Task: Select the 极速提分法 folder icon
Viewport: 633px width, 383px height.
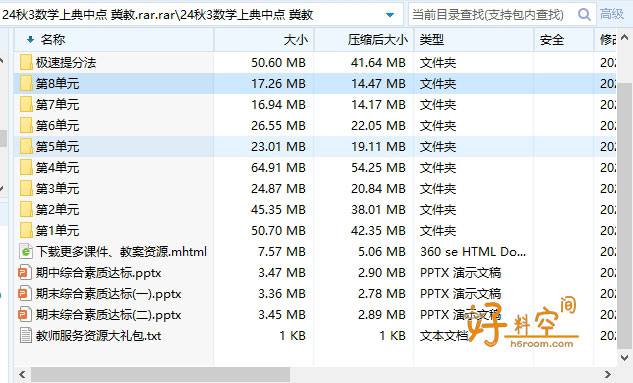Action: pyautogui.click(x=26, y=63)
